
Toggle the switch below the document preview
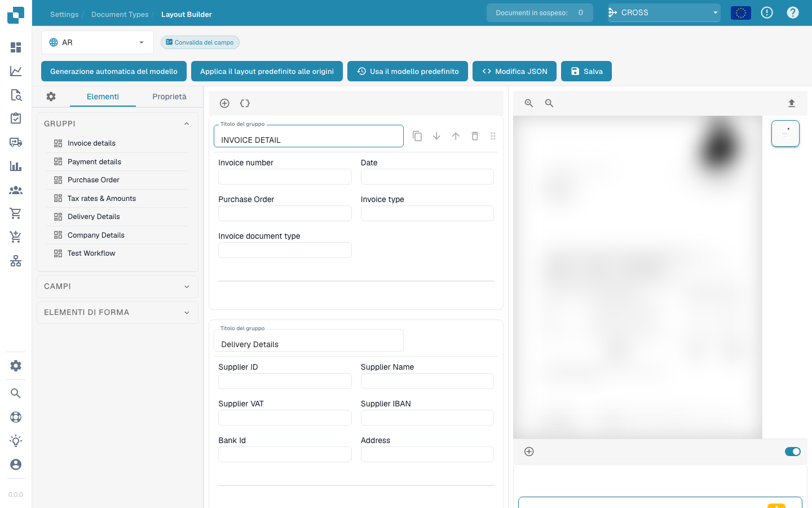pos(793,452)
